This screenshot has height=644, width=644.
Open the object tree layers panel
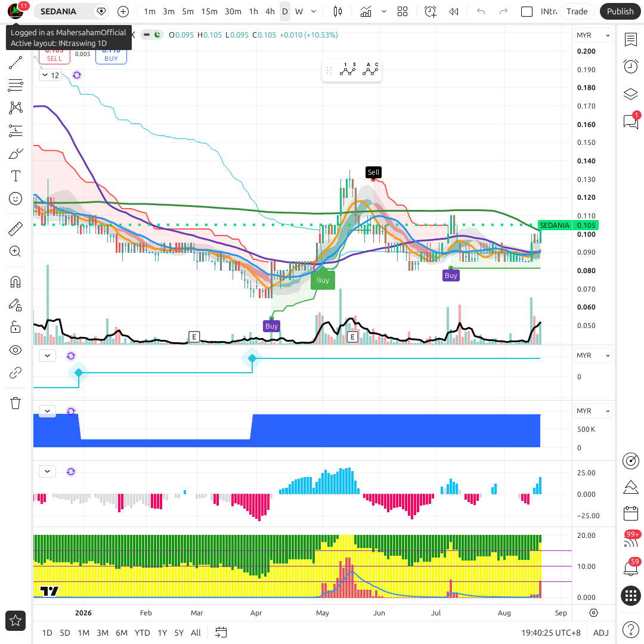(x=630, y=94)
